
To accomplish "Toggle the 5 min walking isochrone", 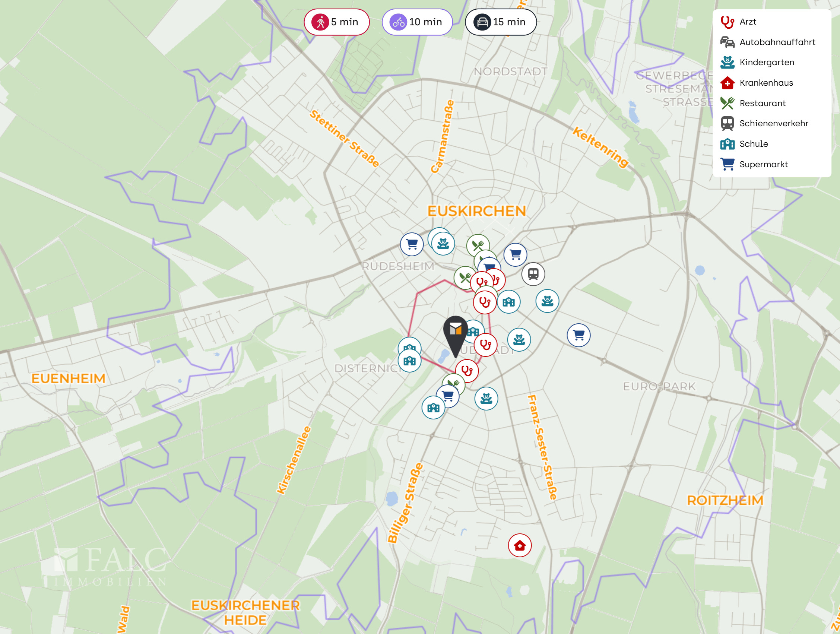I will [336, 22].
